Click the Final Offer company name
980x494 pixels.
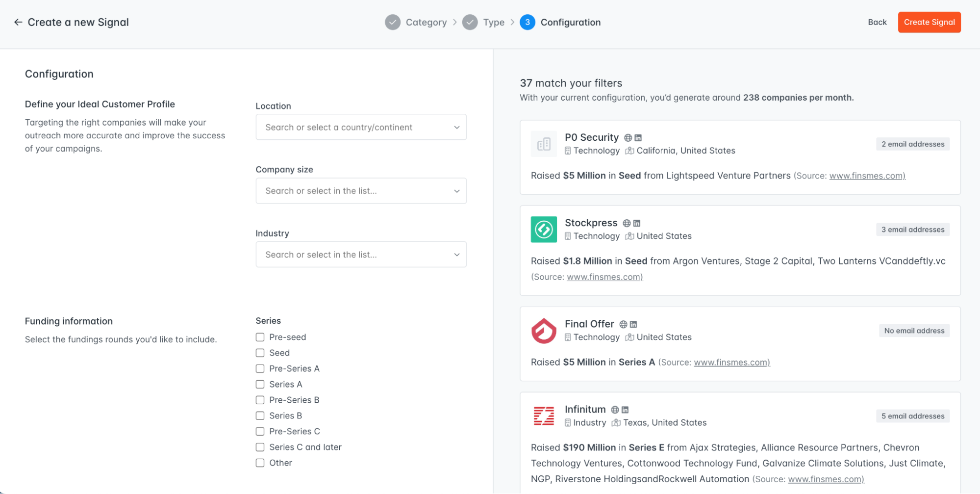[589, 324]
